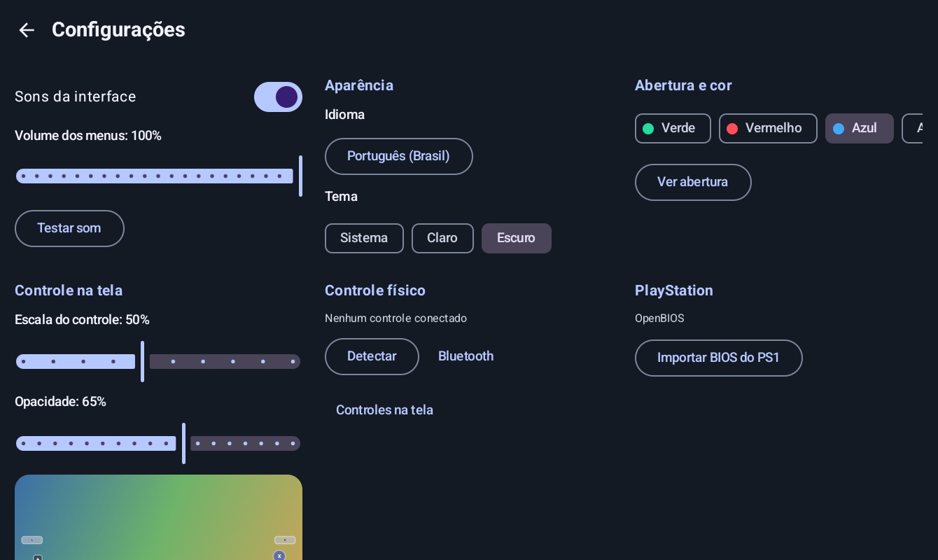
Task: Click the Opacidade slider track
Action: (x=158, y=443)
